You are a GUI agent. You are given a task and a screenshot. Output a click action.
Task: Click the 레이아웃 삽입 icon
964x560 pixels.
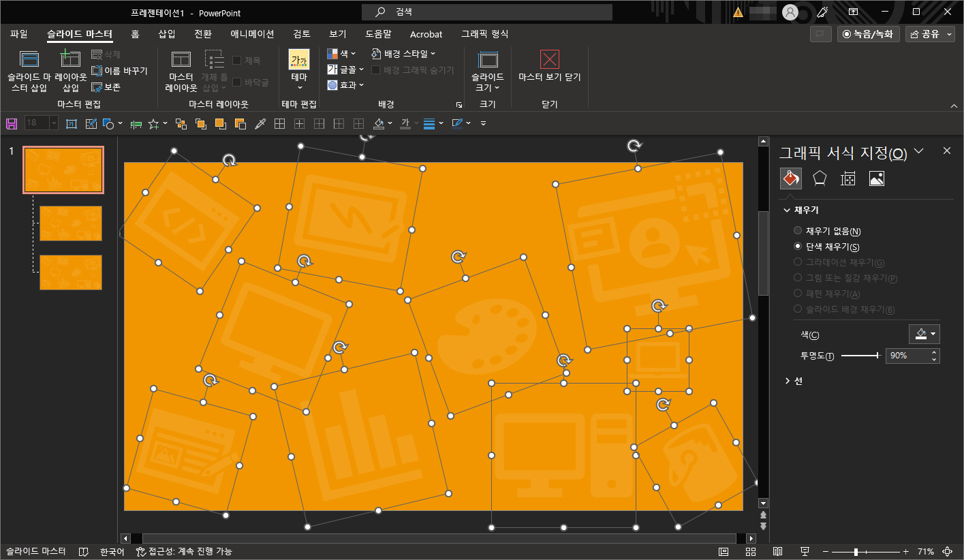[70, 60]
